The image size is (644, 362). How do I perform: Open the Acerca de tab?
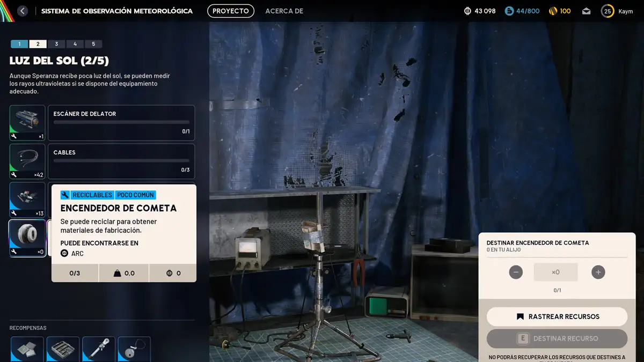click(x=284, y=11)
